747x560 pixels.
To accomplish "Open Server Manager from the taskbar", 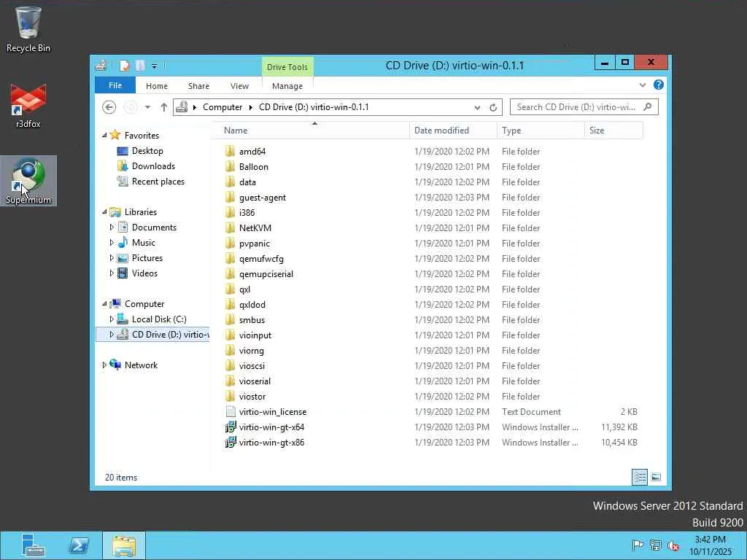I will pos(34,545).
